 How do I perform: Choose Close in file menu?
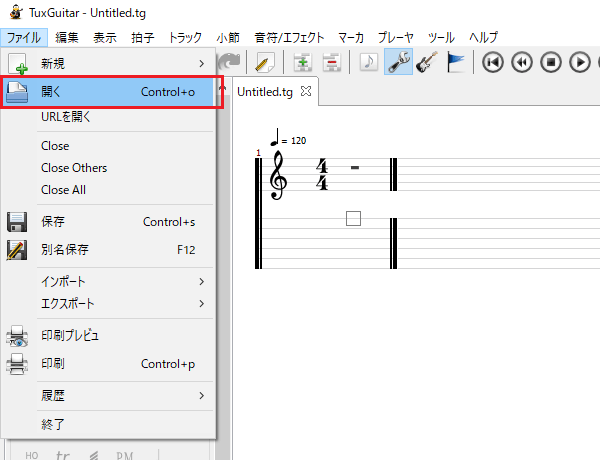108,146
